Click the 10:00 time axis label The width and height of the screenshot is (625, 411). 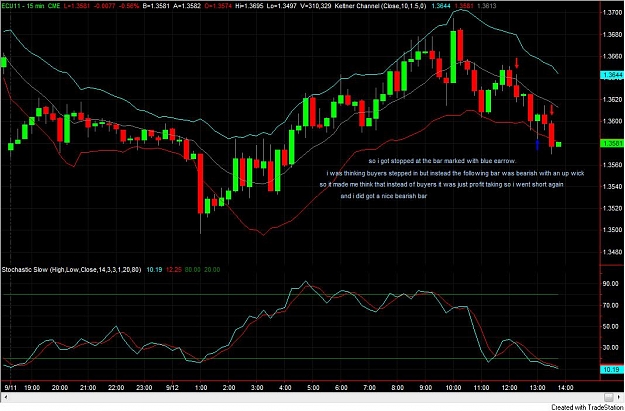(454, 387)
